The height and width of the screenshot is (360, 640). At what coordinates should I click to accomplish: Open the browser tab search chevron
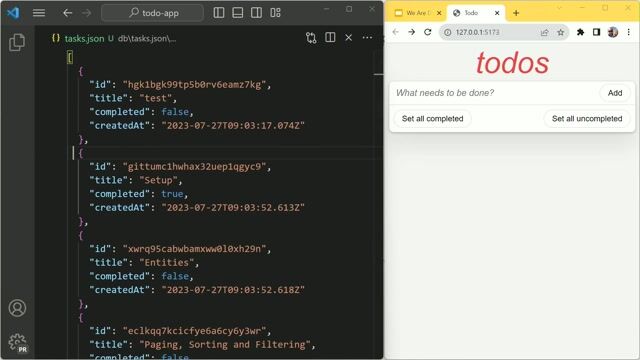559,8
